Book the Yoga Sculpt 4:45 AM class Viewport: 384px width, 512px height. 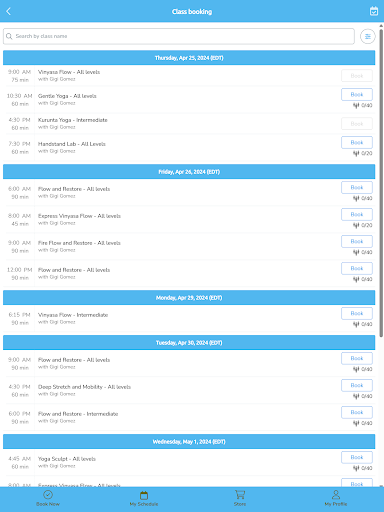coord(357,457)
